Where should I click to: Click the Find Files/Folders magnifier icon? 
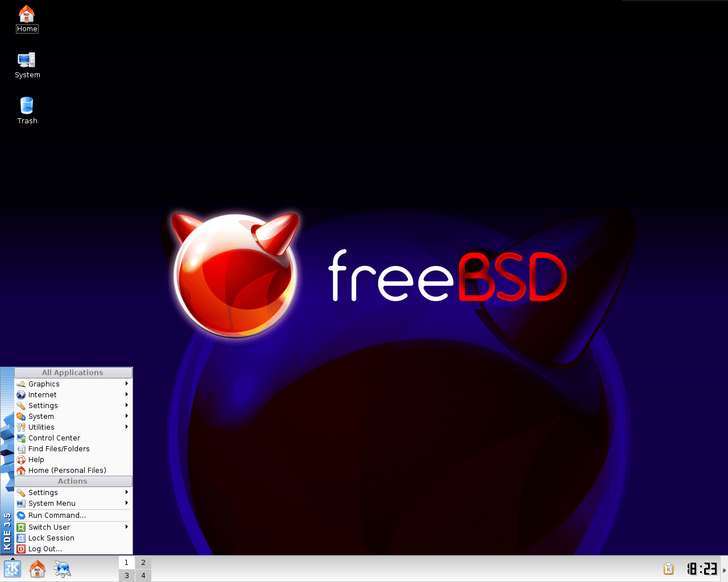(21, 449)
